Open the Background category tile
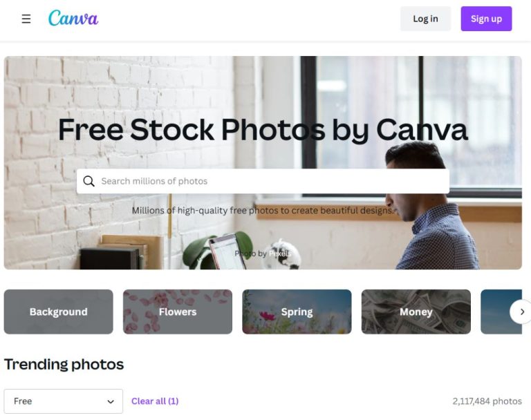This screenshot has height=420, width=531. pyautogui.click(x=59, y=312)
